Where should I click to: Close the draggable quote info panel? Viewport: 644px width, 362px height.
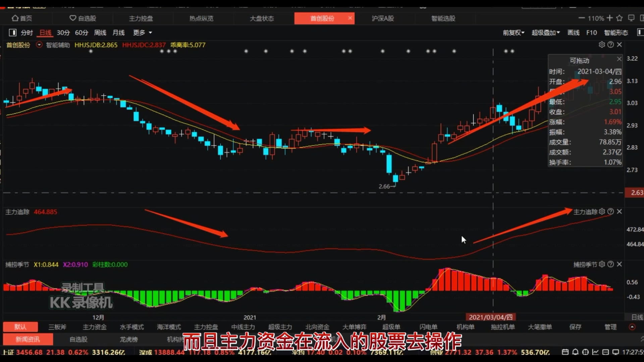click(x=619, y=59)
